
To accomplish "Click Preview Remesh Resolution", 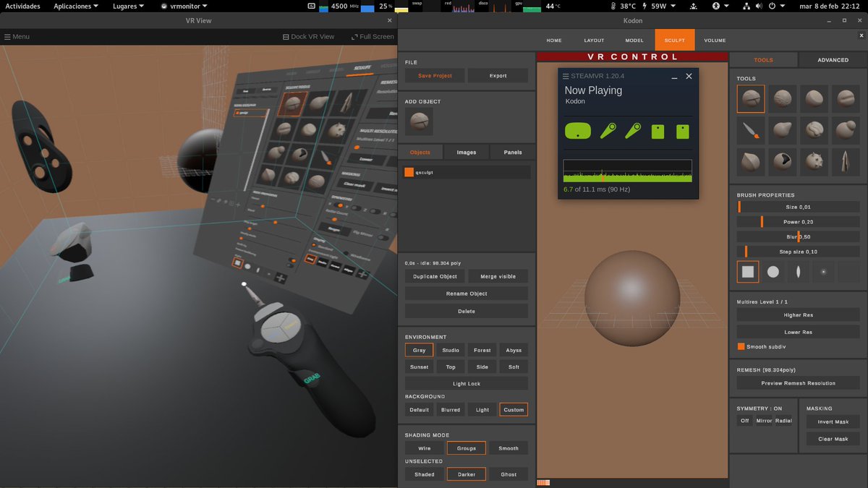I will click(798, 383).
